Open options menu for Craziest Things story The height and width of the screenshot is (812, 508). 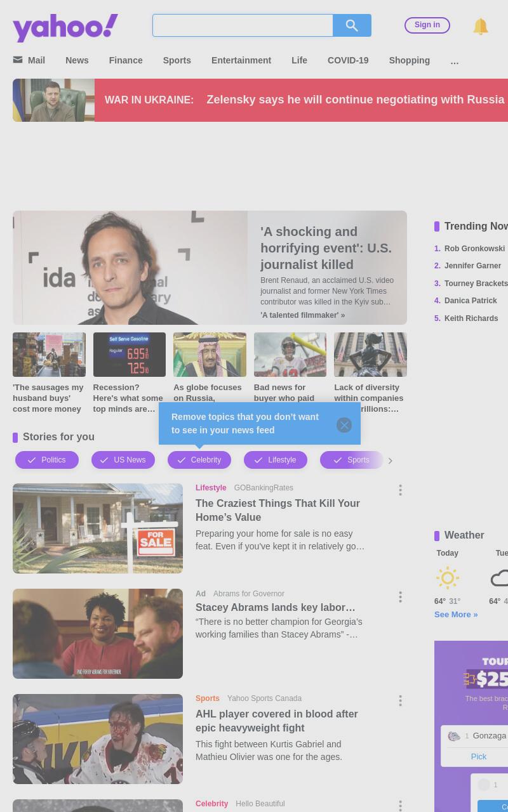pos(400,490)
